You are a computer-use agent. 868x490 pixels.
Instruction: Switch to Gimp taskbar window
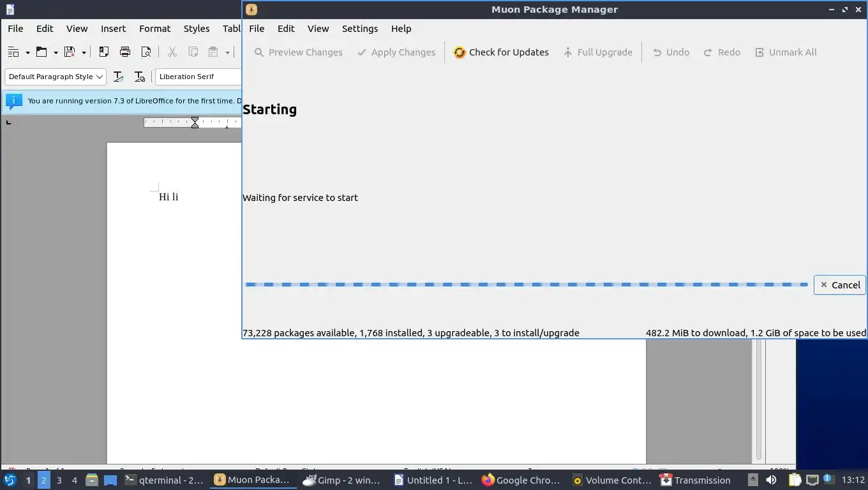click(341, 480)
